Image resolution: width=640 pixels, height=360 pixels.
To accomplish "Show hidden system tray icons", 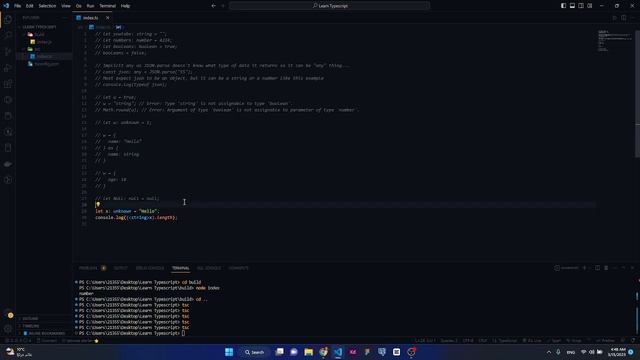I will pos(549,352).
